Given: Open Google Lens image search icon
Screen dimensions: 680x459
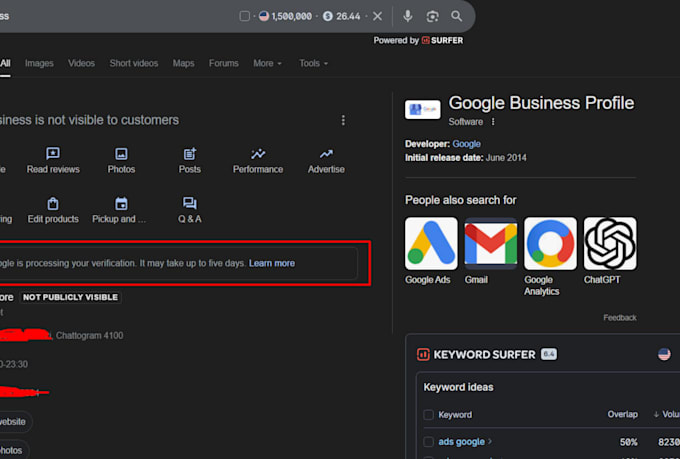Looking at the screenshot, I should [x=432, y=16].
